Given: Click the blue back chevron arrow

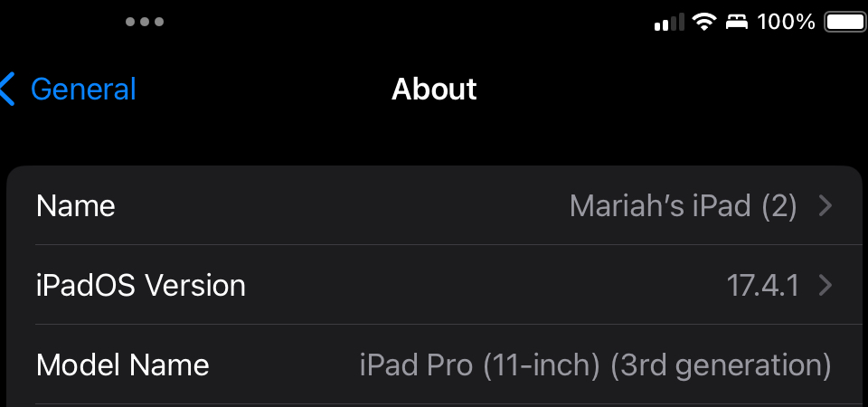Looking at the screenshot, I should (x=9, y=90).
